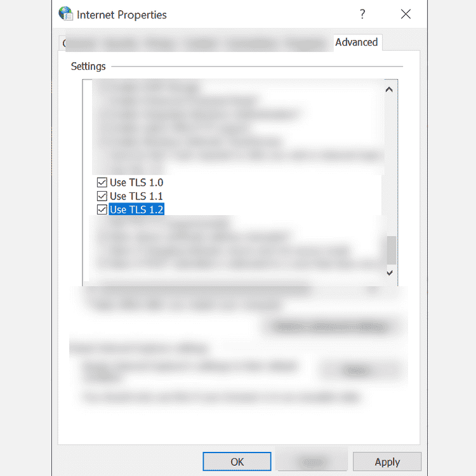
Task: Confirm changes with the OK button
Action: [237, 461]
